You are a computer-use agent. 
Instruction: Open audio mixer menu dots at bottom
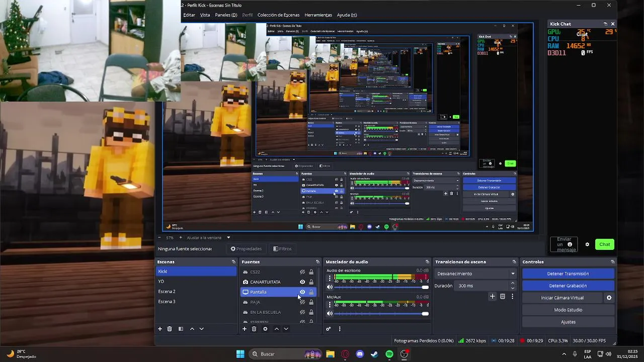[340, 329]
